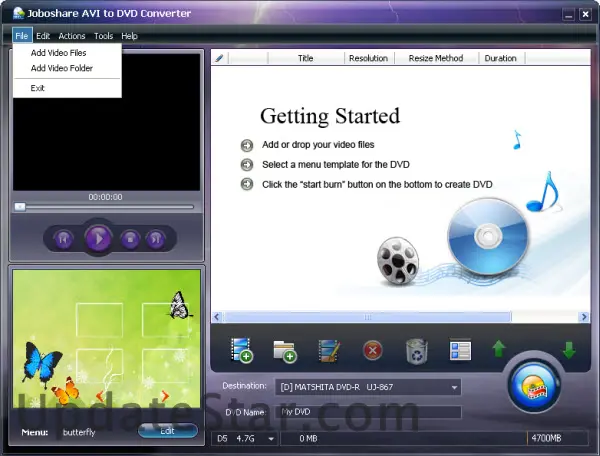Skip to previous clip button
The width and height of the screenshot is (600, 456).
click(x=64, y=239)
